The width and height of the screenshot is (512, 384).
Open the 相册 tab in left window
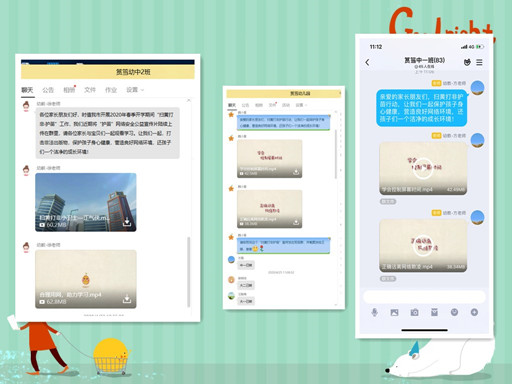click(x=69, y=90)
